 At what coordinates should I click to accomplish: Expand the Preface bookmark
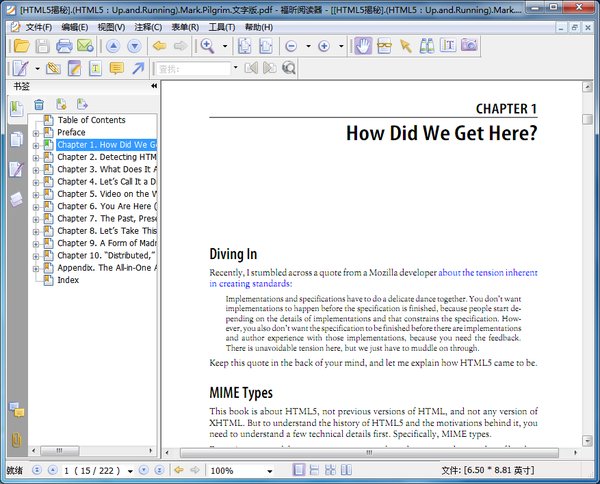pyautogui.click(x=36, y=134)
